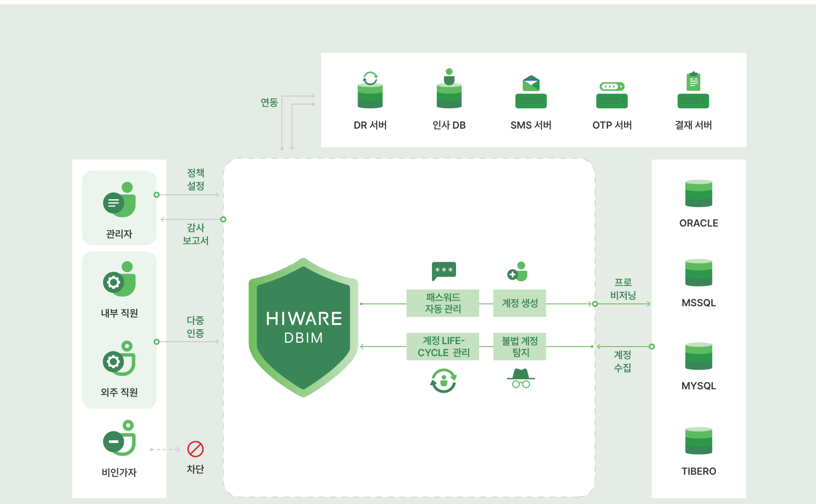Click the 외주 직원 text label
Image resolution: width=816 pixels, height=504 pixels.
pyautogui.click(x=119, y=392)
